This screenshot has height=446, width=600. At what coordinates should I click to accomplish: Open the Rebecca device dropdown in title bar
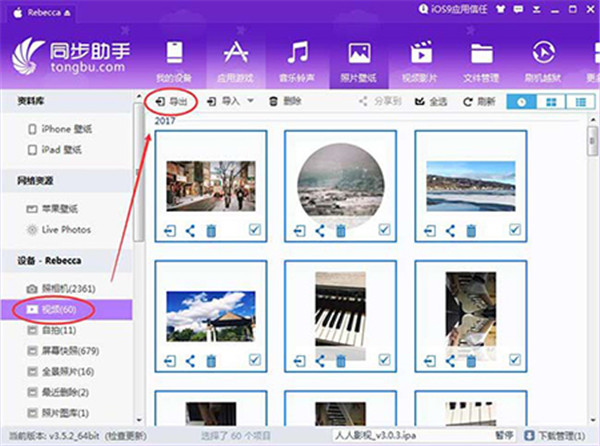tap(64, 9)
